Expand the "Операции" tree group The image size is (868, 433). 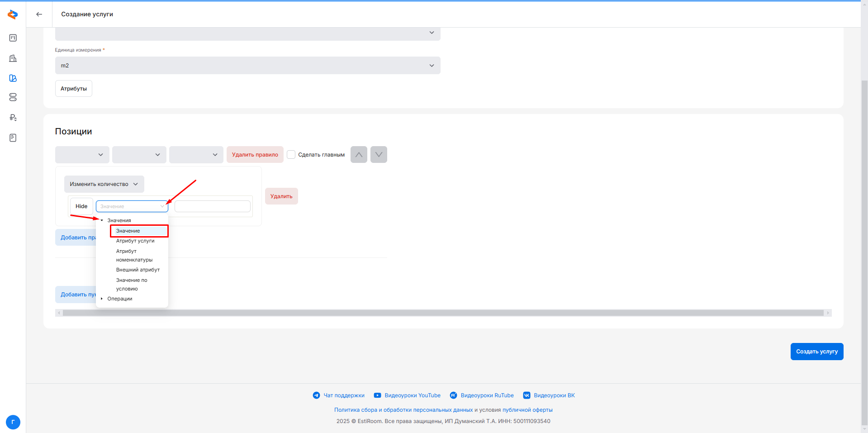[102, 299]
